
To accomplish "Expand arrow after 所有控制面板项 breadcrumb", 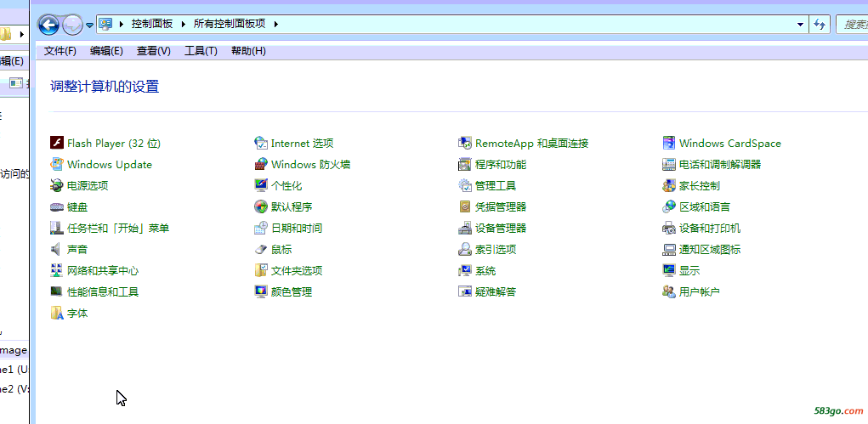I will [x=276, y=24].
